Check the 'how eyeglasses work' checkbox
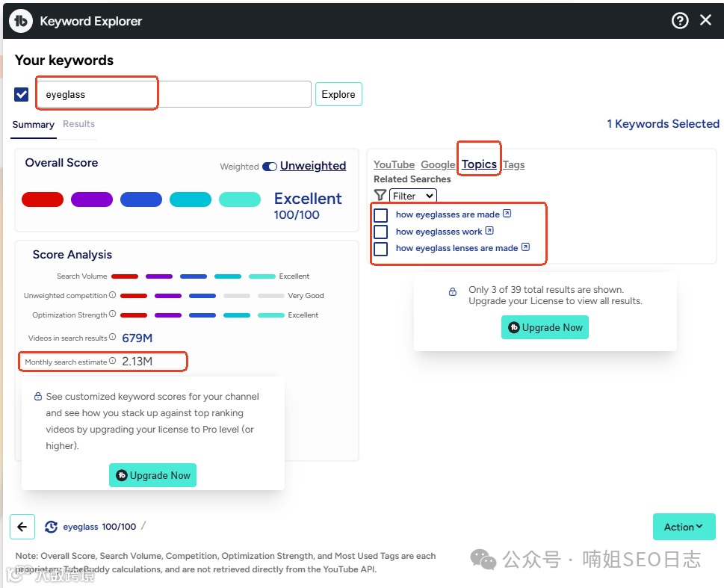Screen dimensions: 724x588 click(x=380, y=232)
